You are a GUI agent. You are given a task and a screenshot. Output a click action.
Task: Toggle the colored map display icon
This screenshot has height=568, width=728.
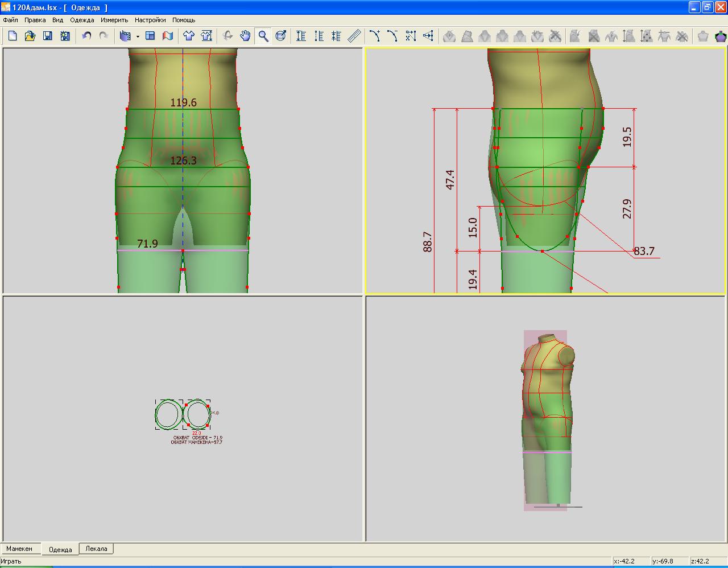[168, 36]
